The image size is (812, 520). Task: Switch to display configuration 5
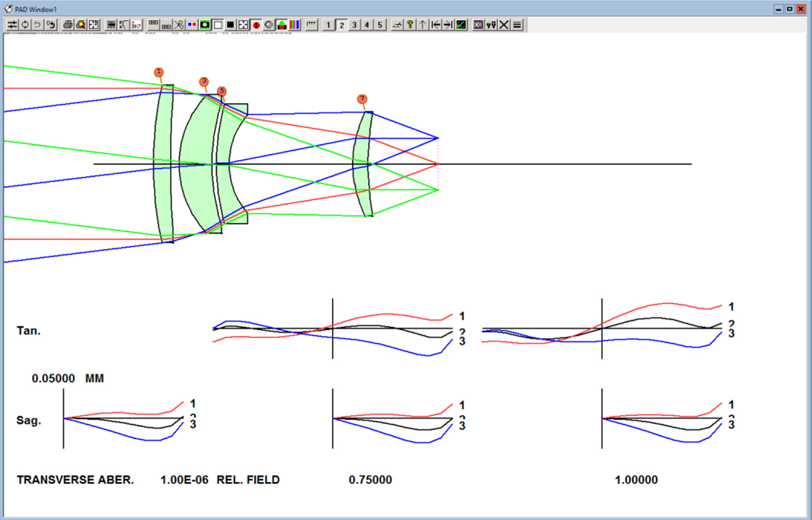pyautogui.click(x=380, y=24)
